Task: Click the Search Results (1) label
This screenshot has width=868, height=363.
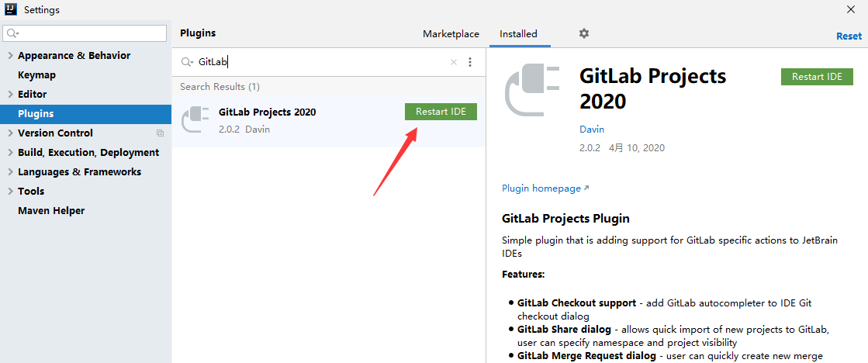Action: point(220,86)
